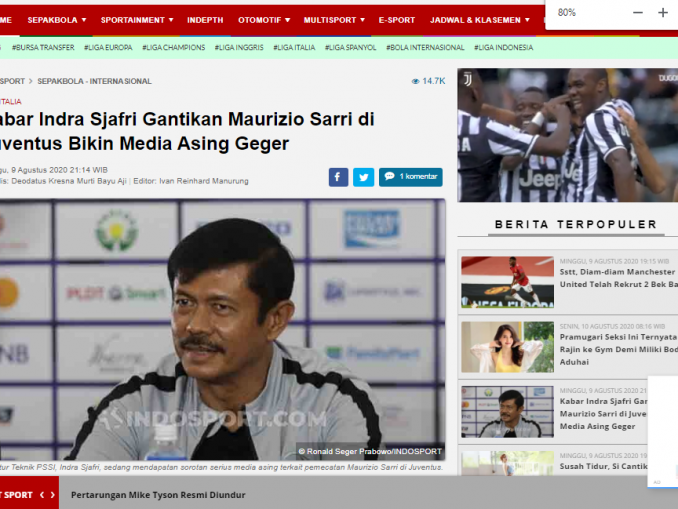This screenshot has height=509, width=678.
Task: Click next arrow in sport ticker
Action: click(52, 495)
